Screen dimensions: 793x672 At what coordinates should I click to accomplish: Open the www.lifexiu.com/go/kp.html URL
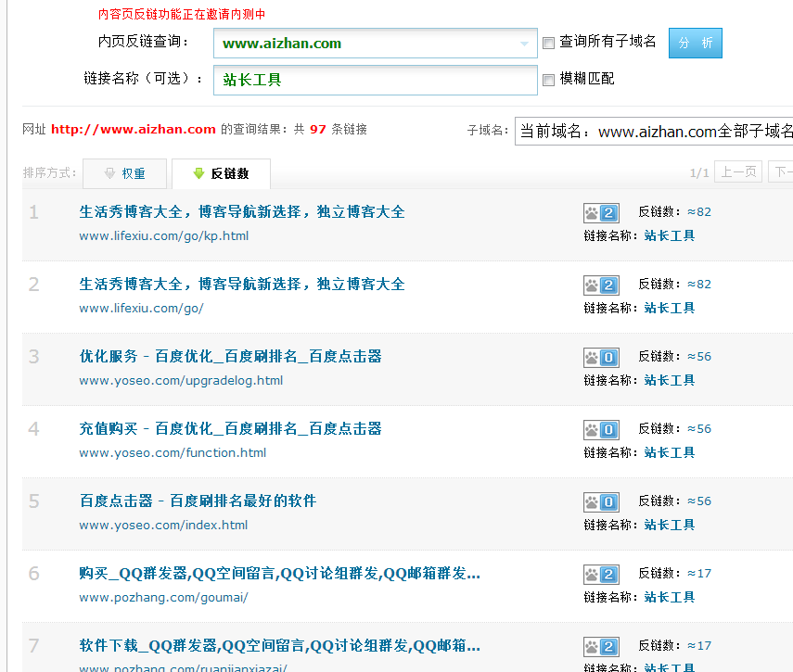pos(164,236)
